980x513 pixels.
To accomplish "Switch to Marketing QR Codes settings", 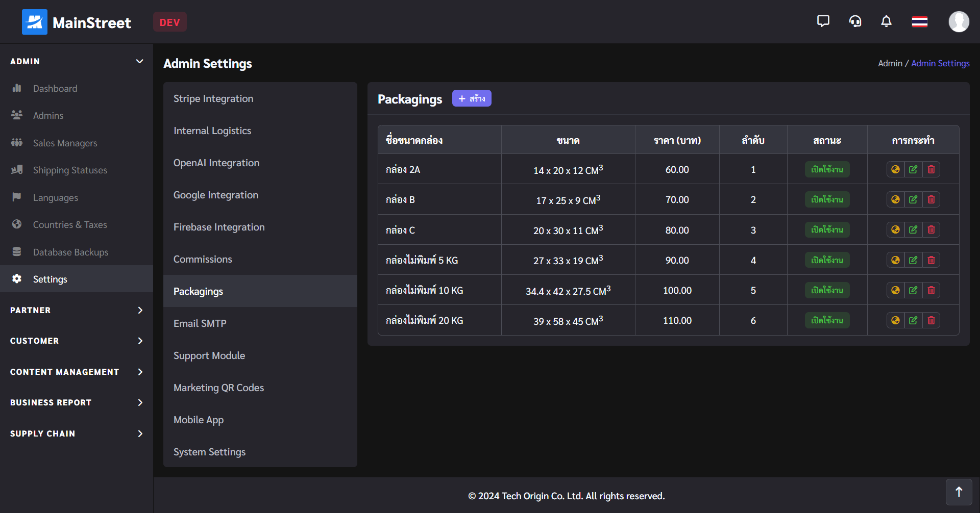I will click(260, 388).
